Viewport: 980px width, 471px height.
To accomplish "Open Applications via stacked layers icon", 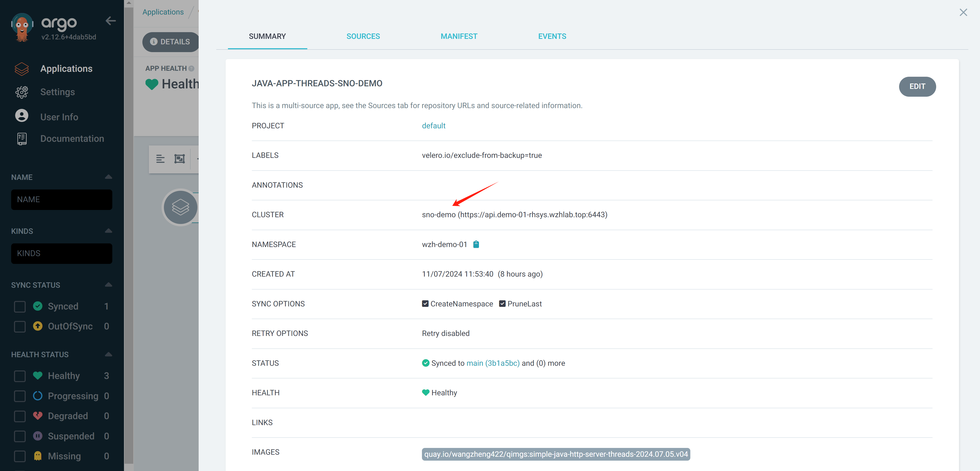I will point(22,69).
